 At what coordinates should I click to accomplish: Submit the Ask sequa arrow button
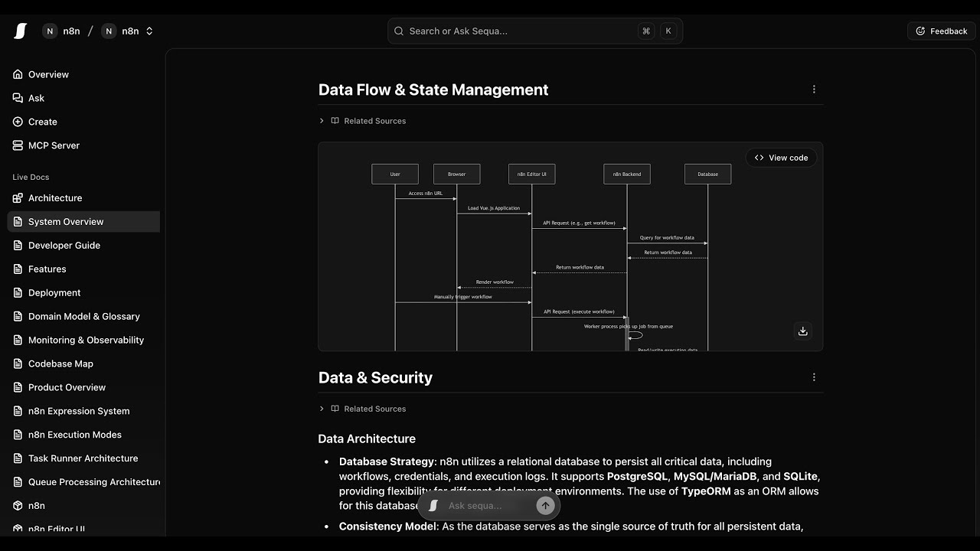click(545, 505)
